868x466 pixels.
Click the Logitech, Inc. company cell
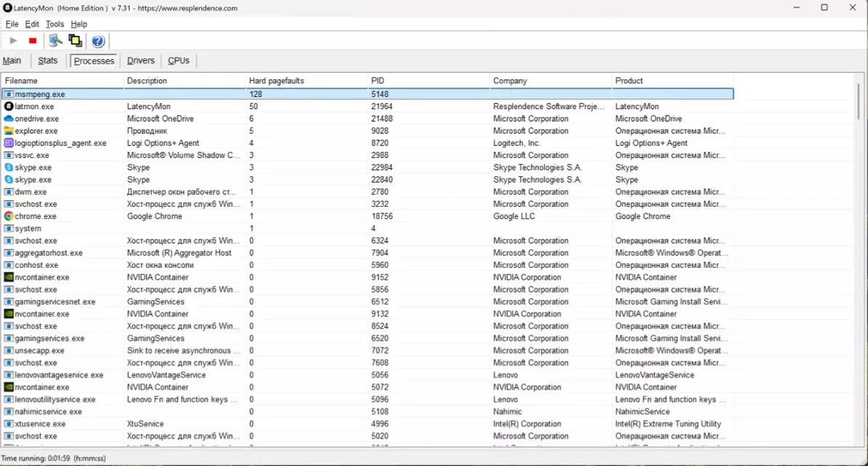(517, 143)
